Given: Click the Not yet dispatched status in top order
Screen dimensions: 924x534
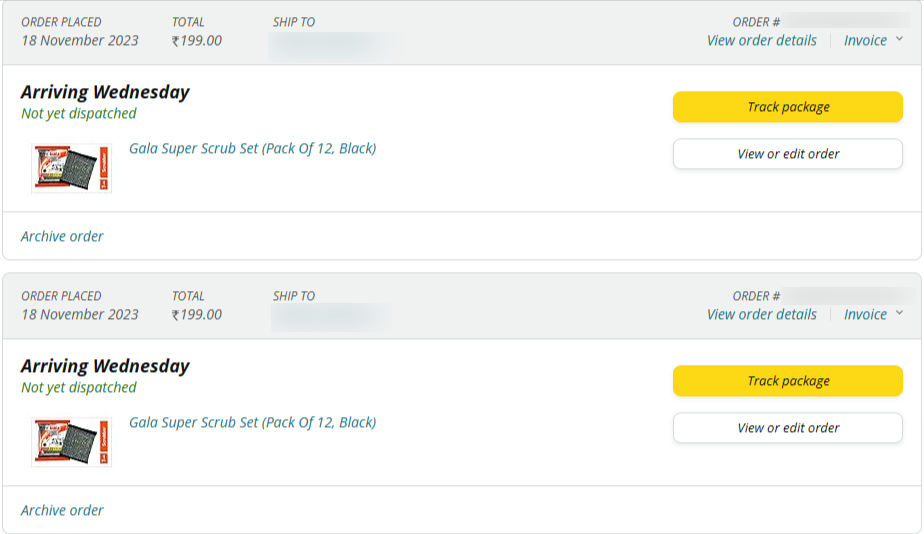Looking at the screenshot, I should (79, 114).
